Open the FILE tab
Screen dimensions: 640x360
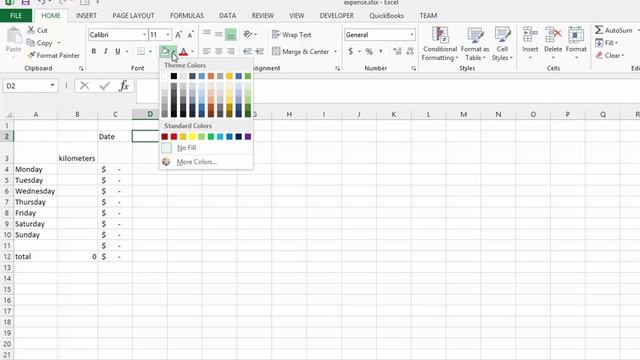(16, 16)
